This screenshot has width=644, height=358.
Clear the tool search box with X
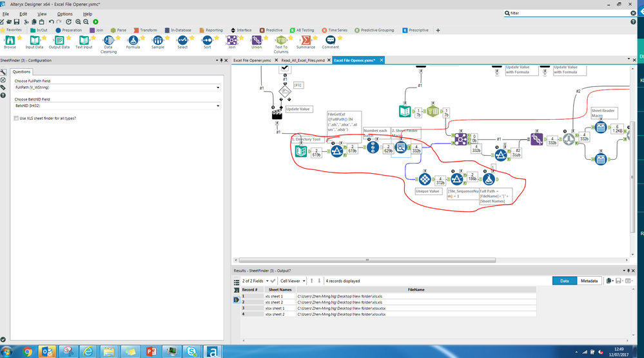click(x=633, y=13)
